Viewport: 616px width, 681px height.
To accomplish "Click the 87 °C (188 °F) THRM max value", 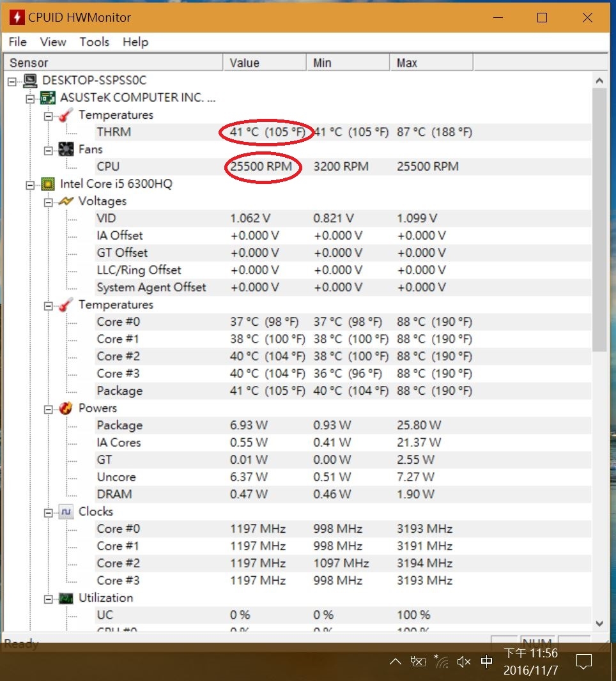I will pyautogui.click(x=435, y=132).
